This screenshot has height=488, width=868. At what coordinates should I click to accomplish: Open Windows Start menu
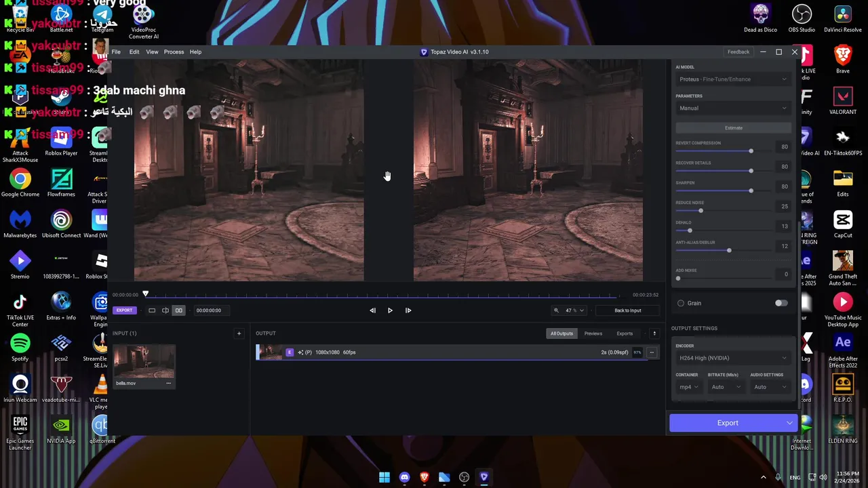tap(384, 477)
